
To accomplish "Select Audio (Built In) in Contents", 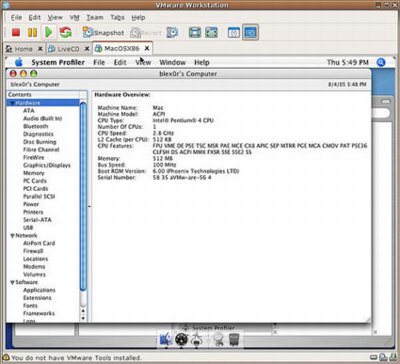I will point(42,118).
